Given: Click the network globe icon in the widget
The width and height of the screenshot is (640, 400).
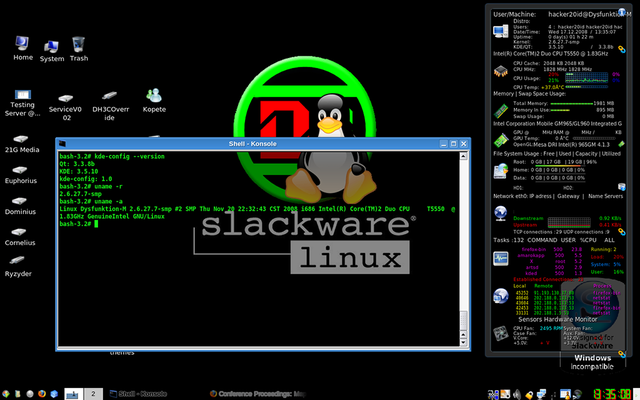Looking at the screenshot, I should point(500,213).
